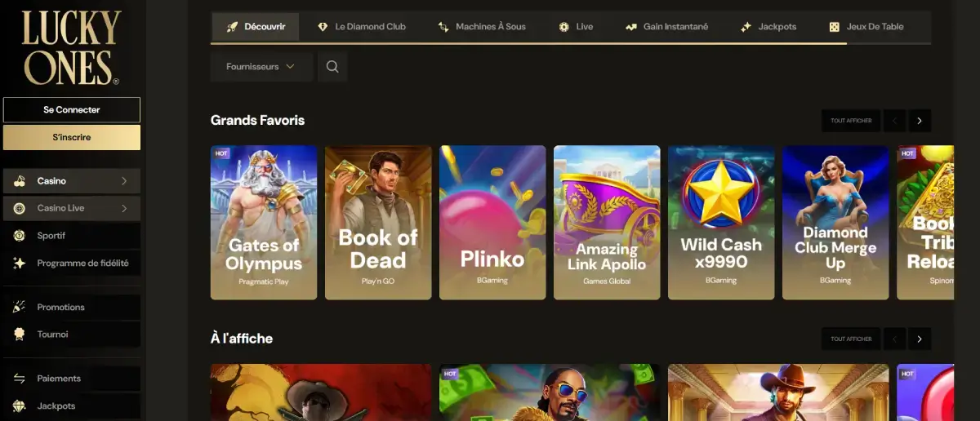Select the Machines À Sous tab
Screen dimensions: 980x421
(482, 27)
